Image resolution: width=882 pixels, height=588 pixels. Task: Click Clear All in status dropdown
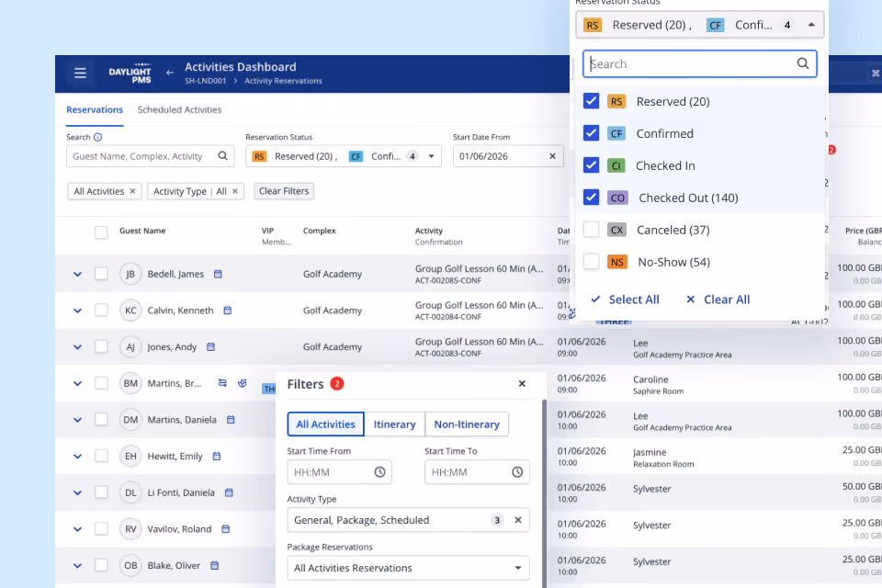[718, 300]
